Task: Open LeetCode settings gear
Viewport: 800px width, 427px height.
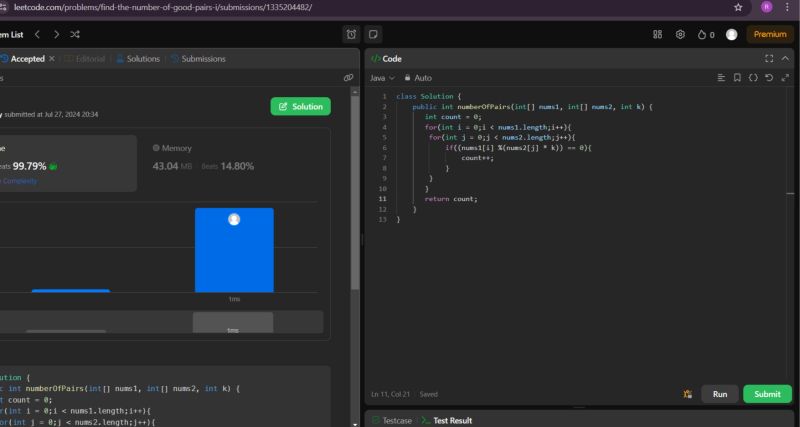Action: pos(680,34)
